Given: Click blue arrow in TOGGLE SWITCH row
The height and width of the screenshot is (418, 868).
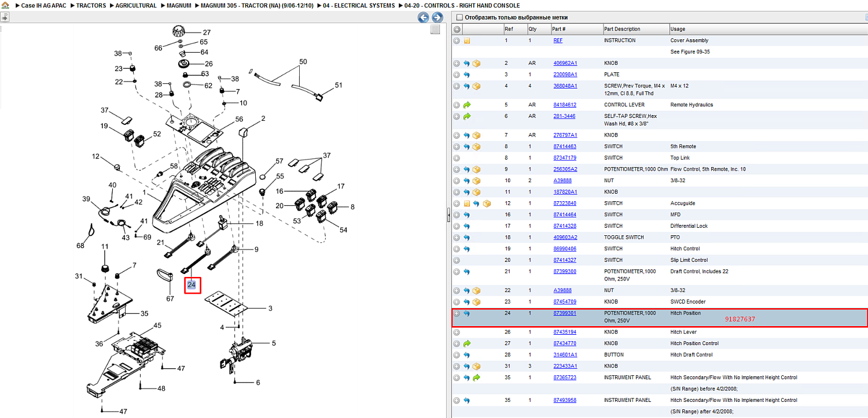Looking at the screenshot, I should [466, 238].
